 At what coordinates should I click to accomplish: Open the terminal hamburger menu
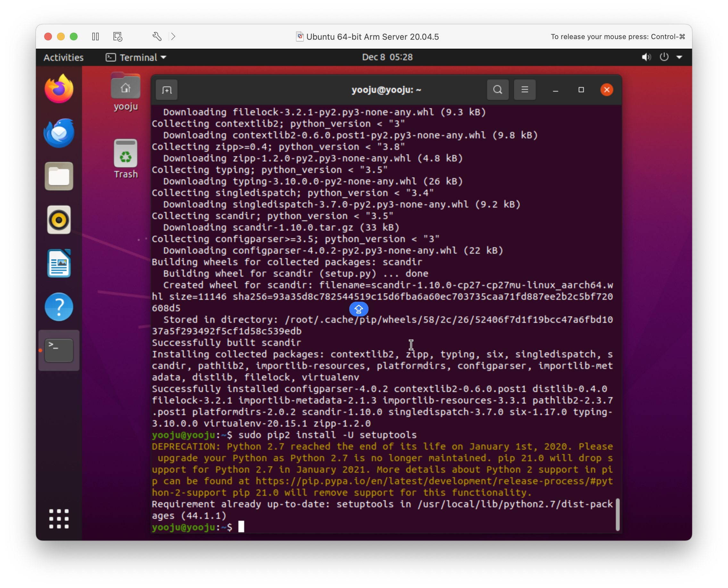pyautogui.click(x=524, y=90)
